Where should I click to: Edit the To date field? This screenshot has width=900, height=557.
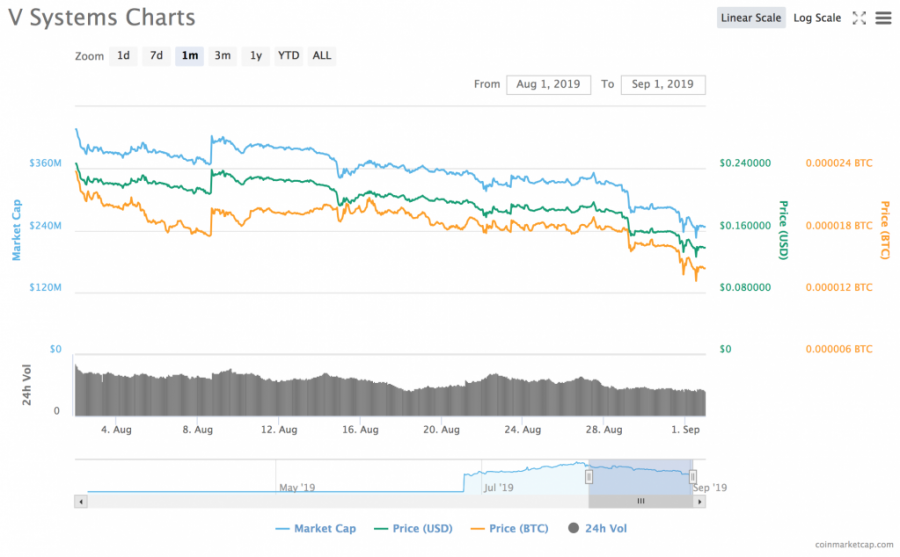(x=663, y=84)
